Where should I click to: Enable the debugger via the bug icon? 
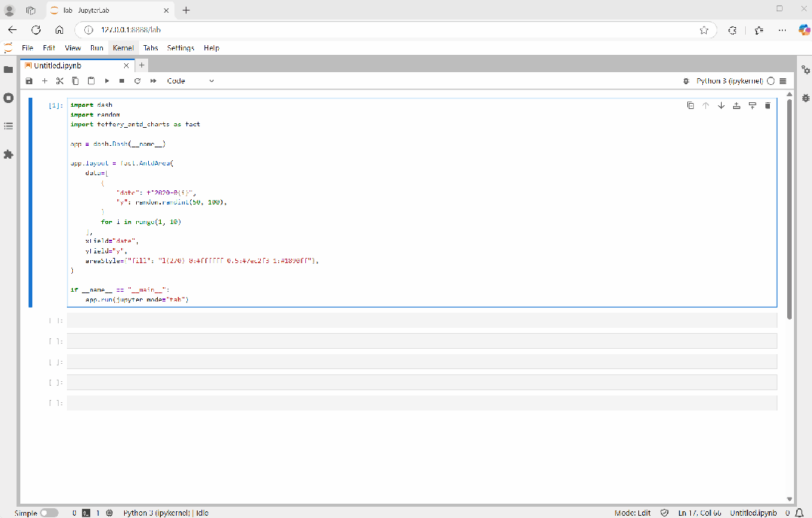(x=685, y=81)
